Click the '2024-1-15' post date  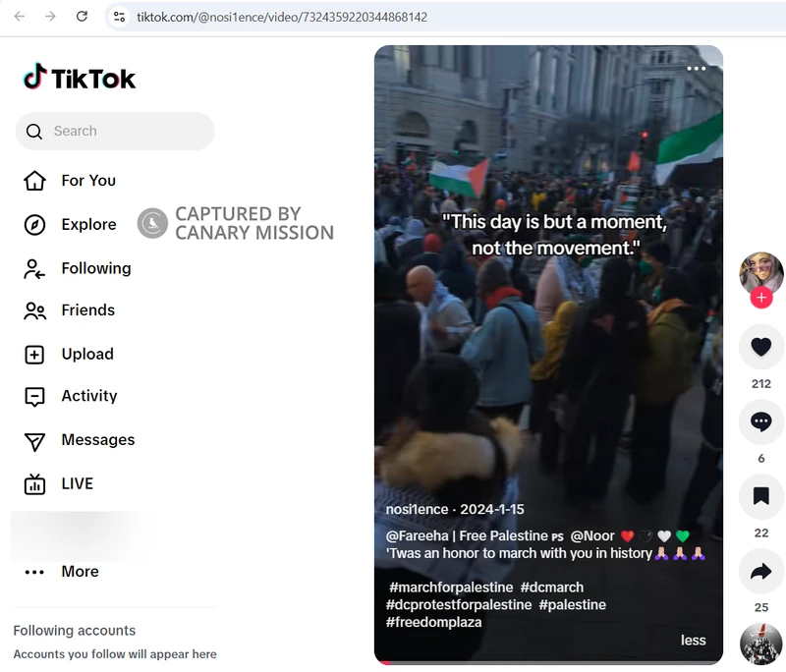click(492, 509)
